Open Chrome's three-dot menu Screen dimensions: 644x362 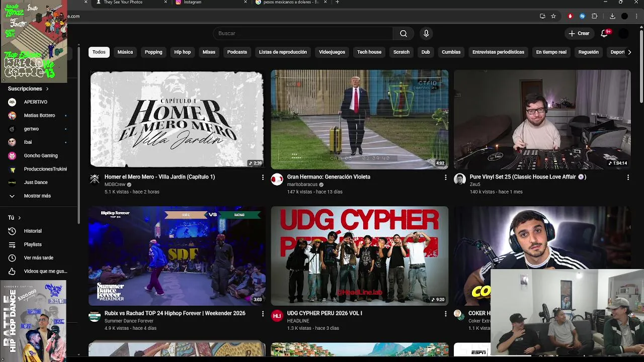(x=636, y=16)
